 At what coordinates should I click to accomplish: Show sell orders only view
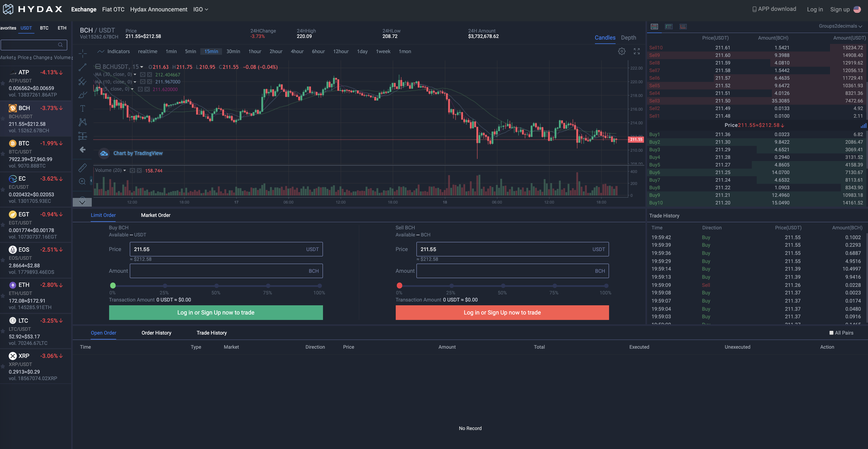(683, 26)
